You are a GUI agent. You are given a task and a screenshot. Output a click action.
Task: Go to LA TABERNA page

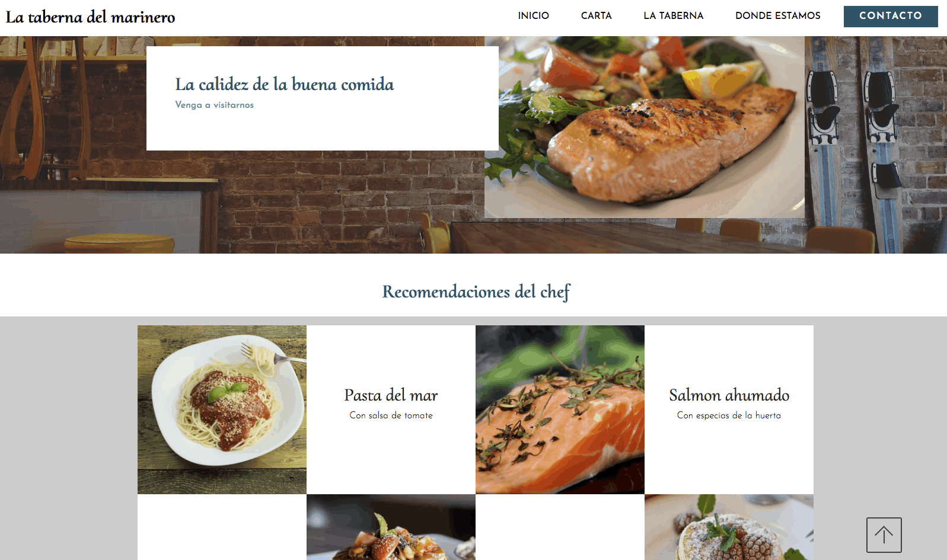(673, 16)
